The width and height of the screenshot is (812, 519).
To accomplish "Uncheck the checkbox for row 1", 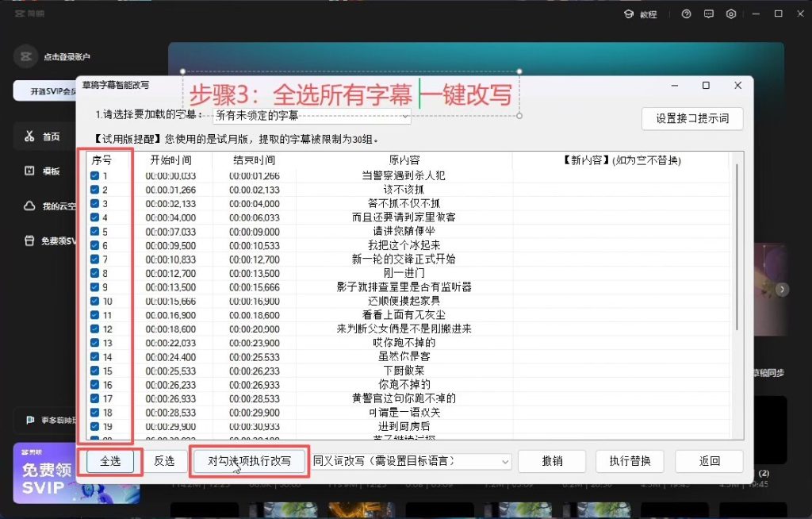I will pyautogui.click(x=95, y=175).
